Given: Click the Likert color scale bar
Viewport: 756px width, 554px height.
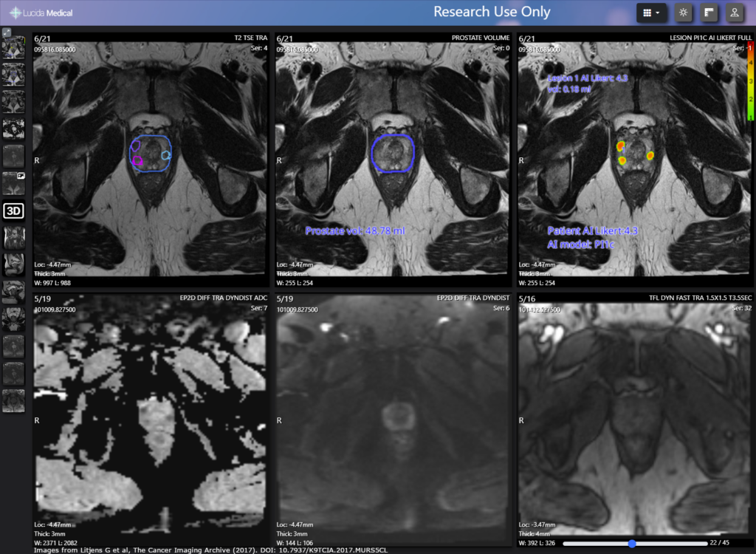Looking at the screenshot, I should pos(750,83).
